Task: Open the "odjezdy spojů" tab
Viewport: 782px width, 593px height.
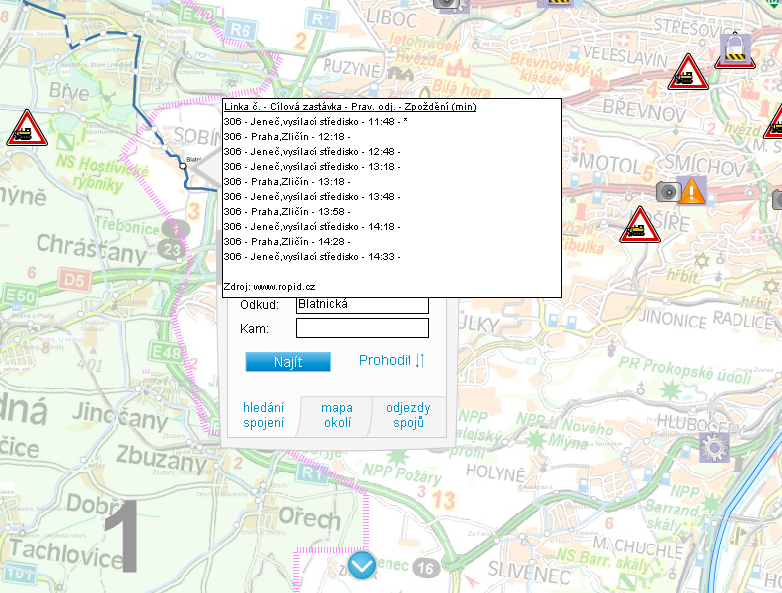Action: pyautogui.click(x=408, y=416)
